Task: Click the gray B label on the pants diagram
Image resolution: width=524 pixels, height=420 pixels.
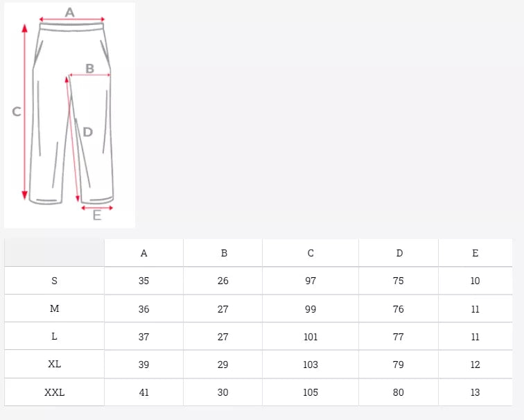Action: tap(89, 68)
